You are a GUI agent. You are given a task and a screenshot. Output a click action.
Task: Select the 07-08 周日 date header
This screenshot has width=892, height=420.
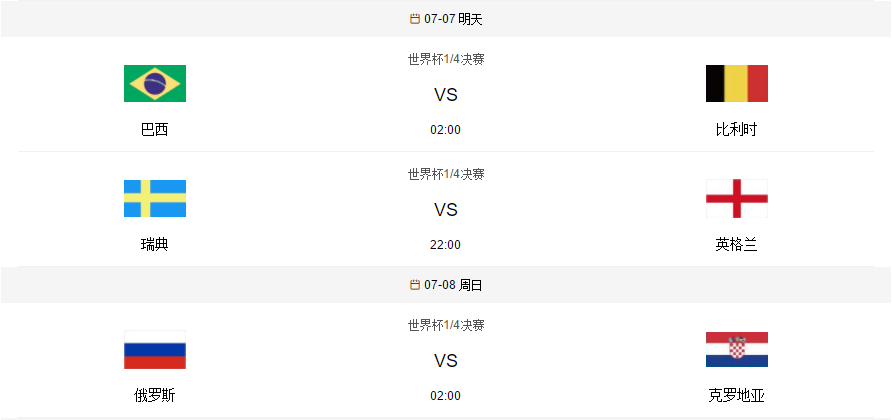pyautogui.click(x=453, y=285)
